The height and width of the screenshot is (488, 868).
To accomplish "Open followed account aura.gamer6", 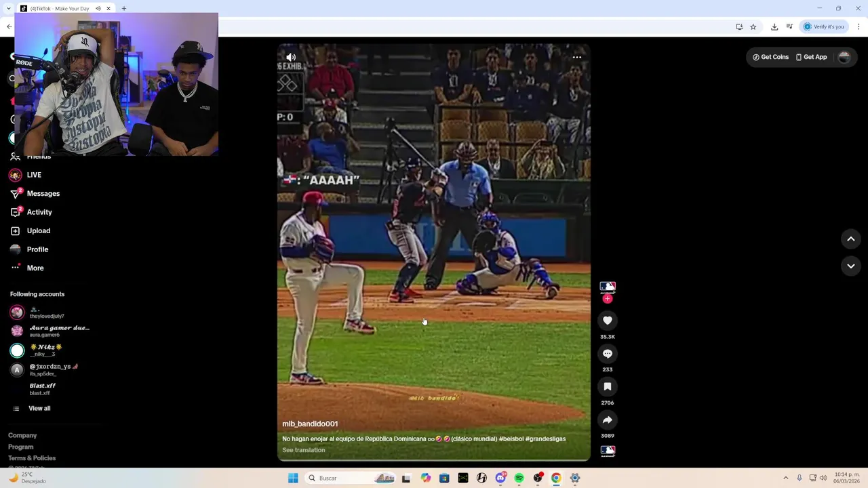I will (51, 331).
